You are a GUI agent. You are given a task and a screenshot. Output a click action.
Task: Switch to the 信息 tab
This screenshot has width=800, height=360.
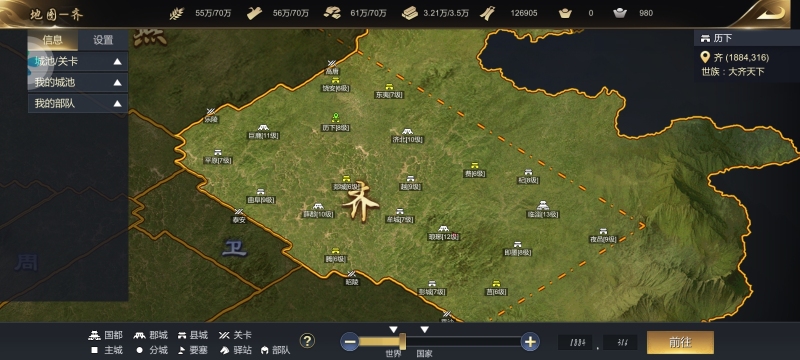click(x=53, y=40)
